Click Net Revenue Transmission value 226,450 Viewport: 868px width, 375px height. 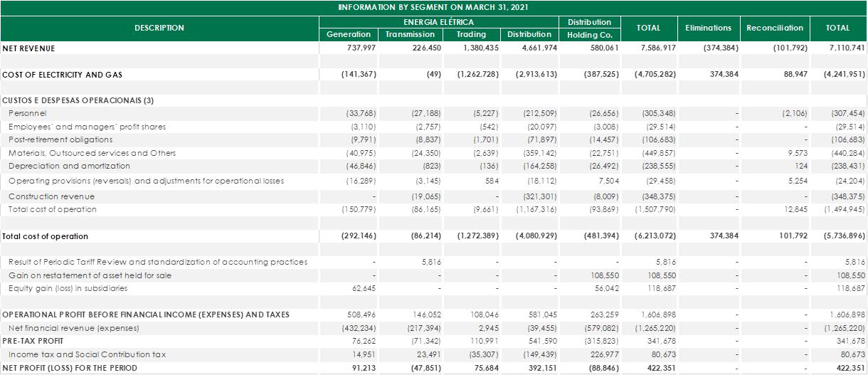tap(427, 48)
